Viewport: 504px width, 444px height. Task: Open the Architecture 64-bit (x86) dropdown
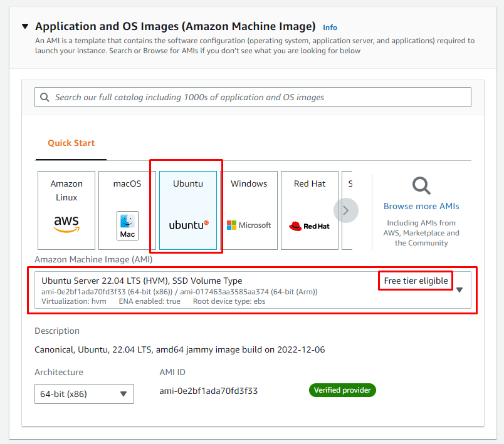pos(84,394)
